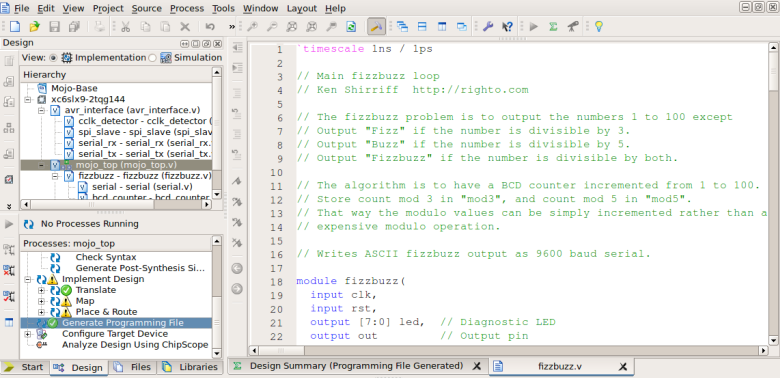The width and height of the screenshot is (780, 378).
Task: Click the Print icon in toolbar
Action: coord(99,26)
